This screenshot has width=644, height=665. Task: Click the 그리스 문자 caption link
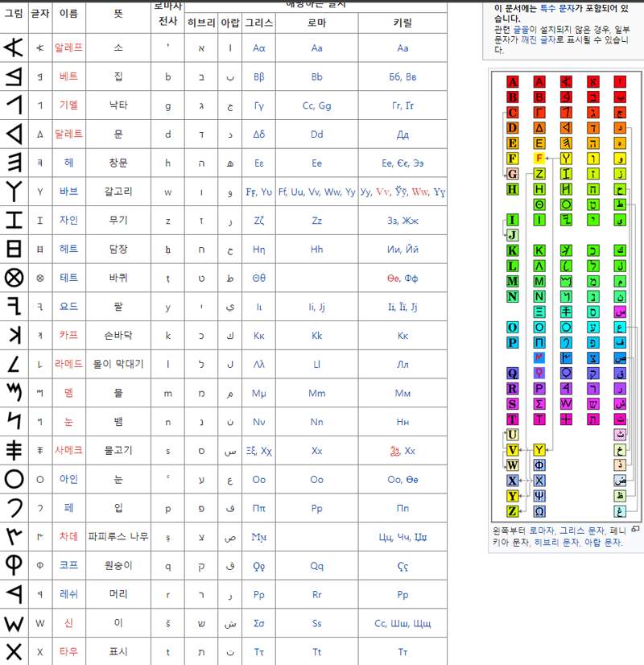[582, 531]
